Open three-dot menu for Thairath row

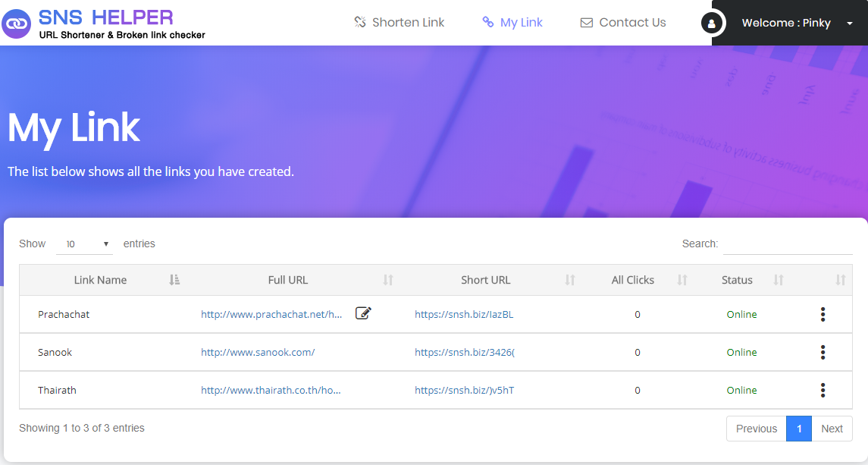click(823, 390)
